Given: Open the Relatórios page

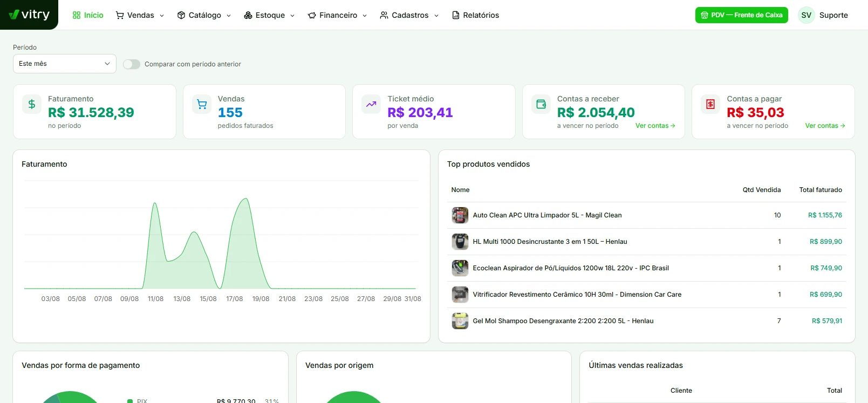Looking at the screenshot, I should tap(475, 15).
